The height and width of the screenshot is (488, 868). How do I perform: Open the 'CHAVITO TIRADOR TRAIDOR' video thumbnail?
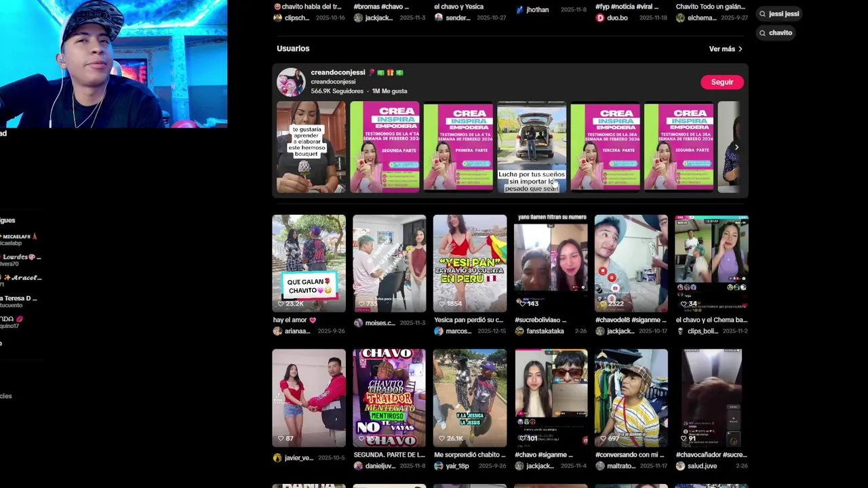[x=389, y=398]
